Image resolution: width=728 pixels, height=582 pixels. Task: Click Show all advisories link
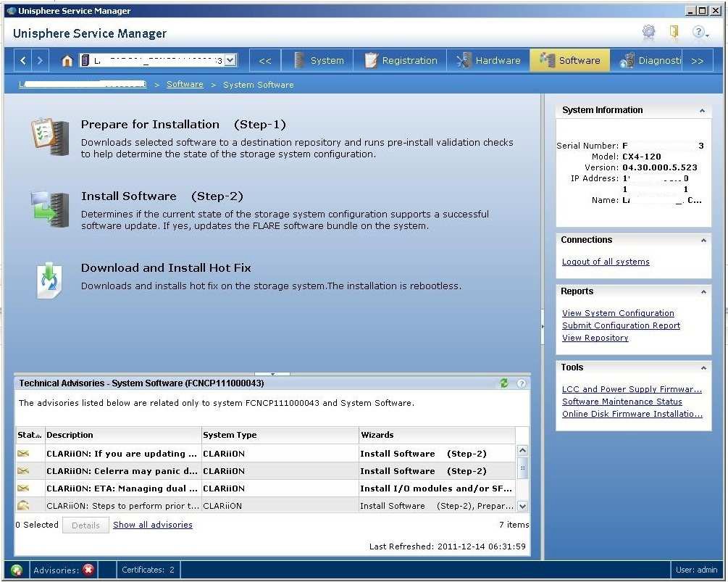tap(153, 525)
